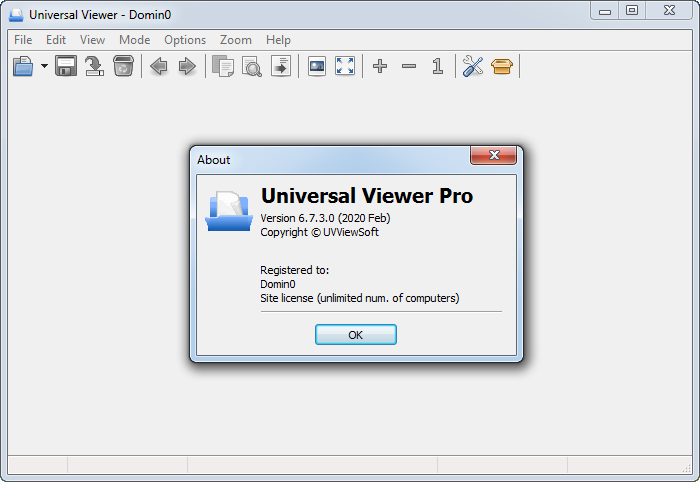Maximize the Universal Viewer window

click(632, 10)
